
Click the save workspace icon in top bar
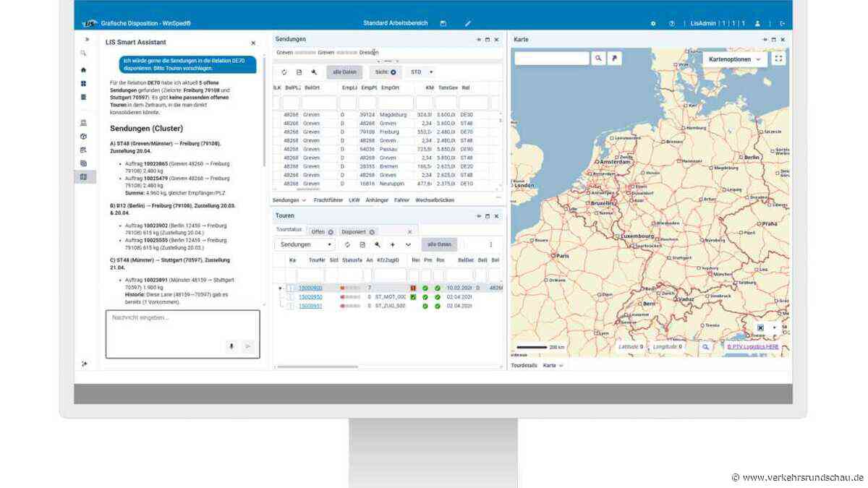443,23
